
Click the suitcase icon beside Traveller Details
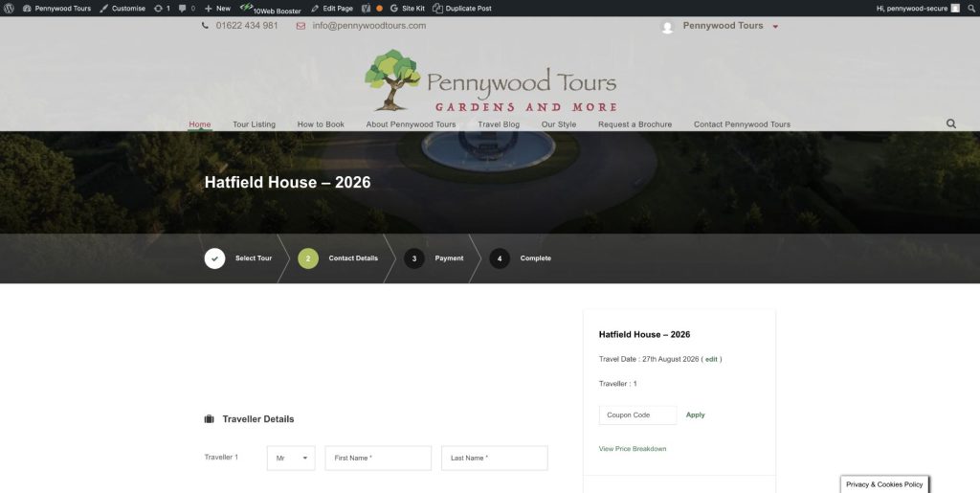tap(210, 418)
